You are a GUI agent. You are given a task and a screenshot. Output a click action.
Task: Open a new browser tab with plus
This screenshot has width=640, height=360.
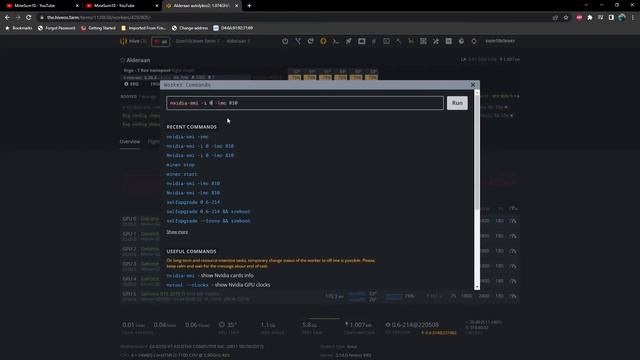click(249, 6)
